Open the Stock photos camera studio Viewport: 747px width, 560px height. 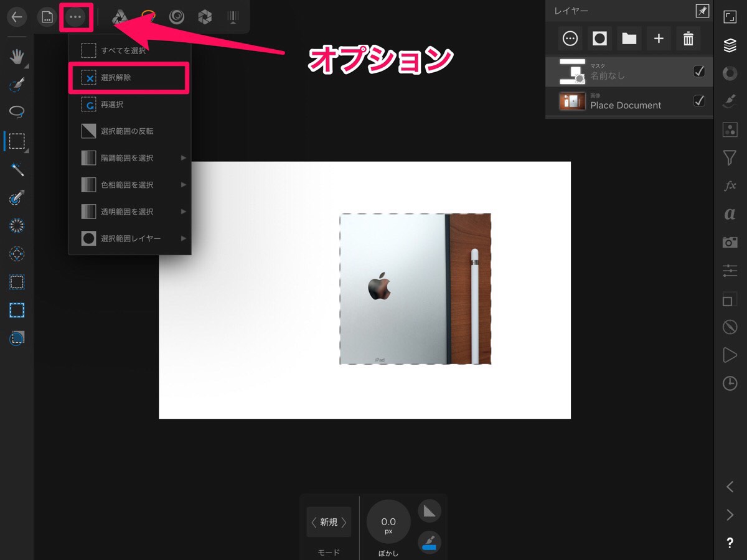pos(730,242)
